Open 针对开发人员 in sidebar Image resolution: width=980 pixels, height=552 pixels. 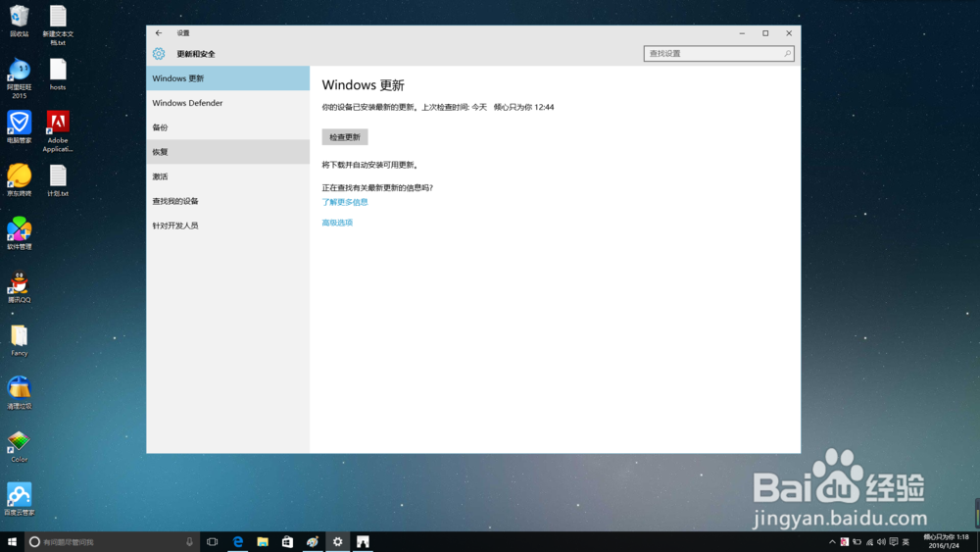pos(228,226)
